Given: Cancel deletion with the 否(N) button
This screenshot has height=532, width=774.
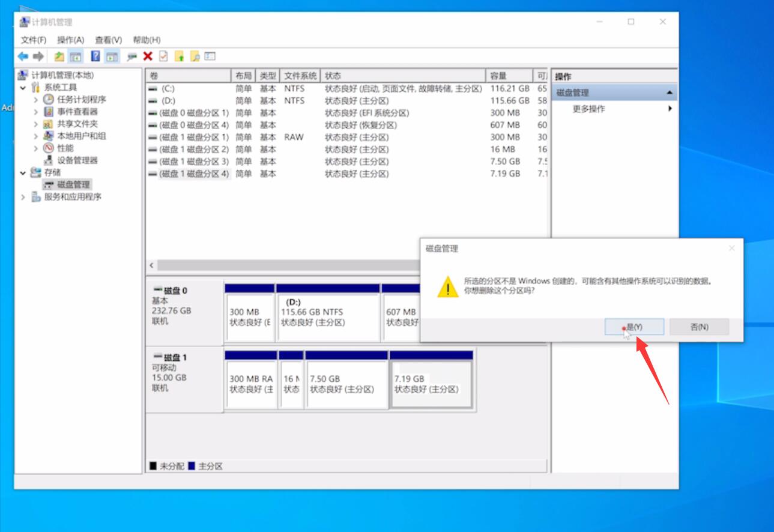Looking at the screenshot, I should point(699,327).
